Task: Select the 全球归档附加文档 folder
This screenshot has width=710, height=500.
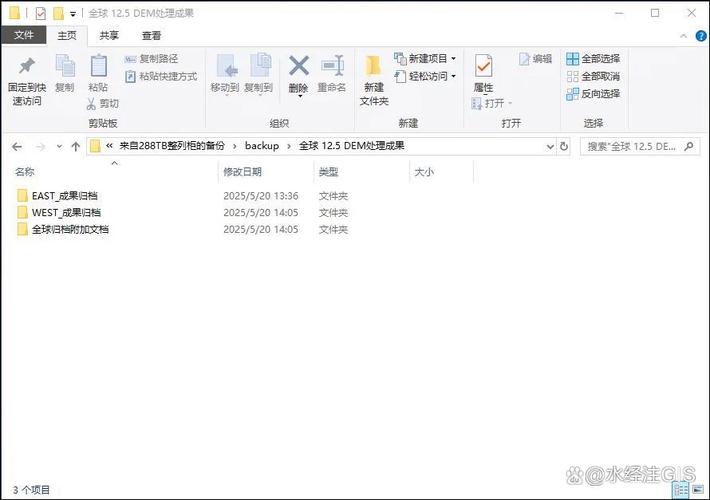Action: point(70,229)
